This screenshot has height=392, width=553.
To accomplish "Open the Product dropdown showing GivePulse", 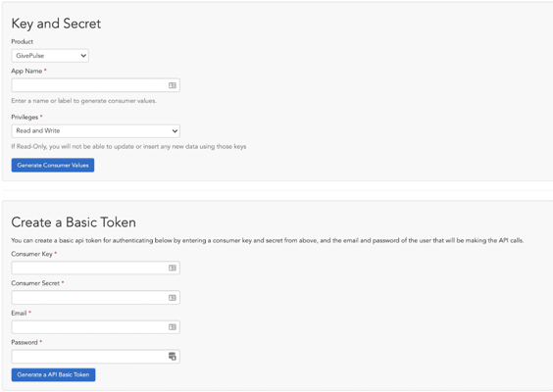I will coord(50,56).
